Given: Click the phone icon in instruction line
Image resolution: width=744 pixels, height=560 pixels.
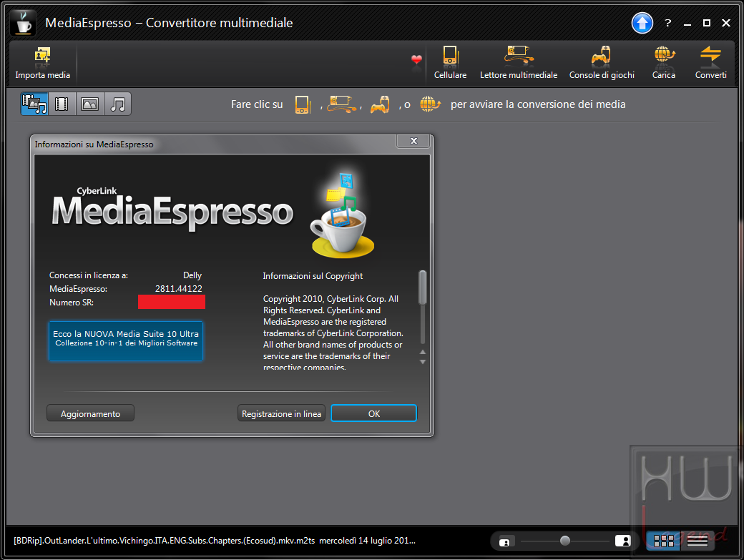Looking at the screenshot, I should 302,104.
